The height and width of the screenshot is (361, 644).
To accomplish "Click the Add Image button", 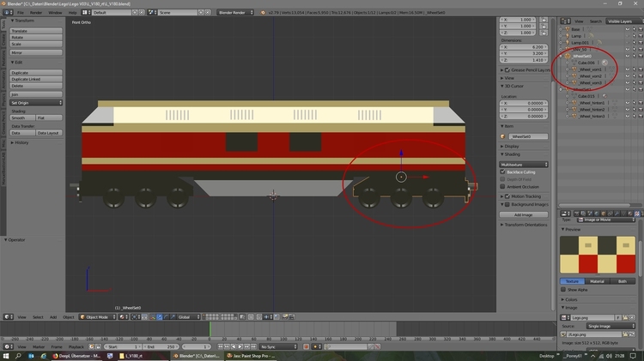I will (x=524, y=214).
